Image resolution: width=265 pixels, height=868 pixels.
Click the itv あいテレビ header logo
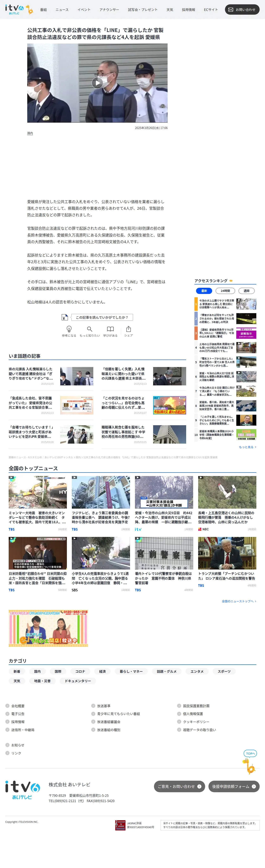coord(19,9)
